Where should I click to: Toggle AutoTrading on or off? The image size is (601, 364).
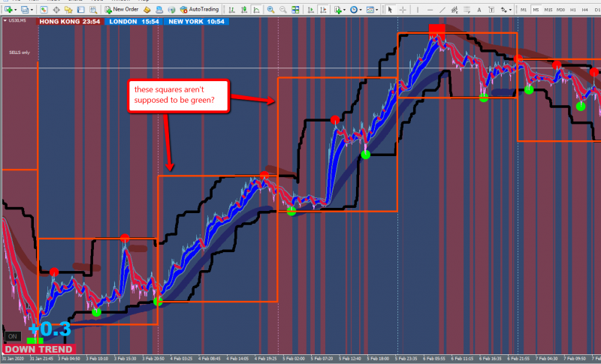tap(199, 10)
